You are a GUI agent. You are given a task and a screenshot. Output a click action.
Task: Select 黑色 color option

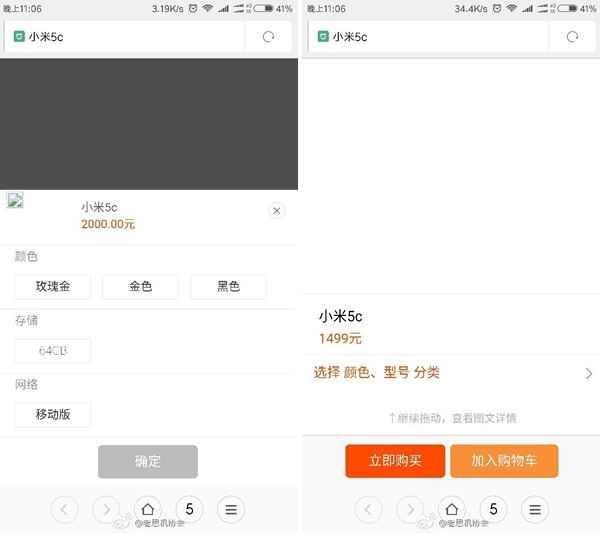(228, 287)
